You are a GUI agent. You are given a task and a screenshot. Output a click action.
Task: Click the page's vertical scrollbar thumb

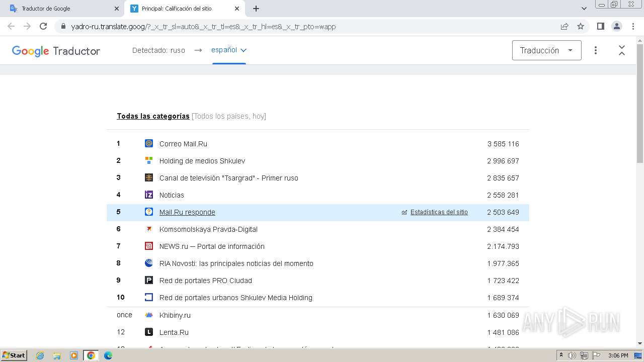640,104
